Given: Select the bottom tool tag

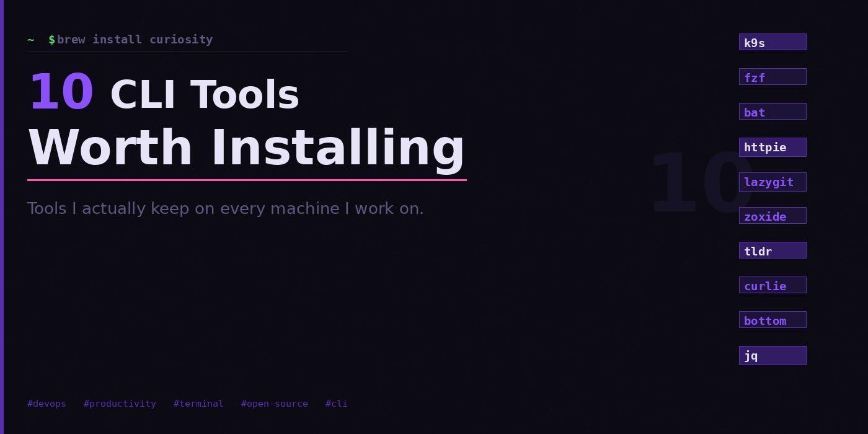Looking at the screenshot, I should click(x=773, y=320).
